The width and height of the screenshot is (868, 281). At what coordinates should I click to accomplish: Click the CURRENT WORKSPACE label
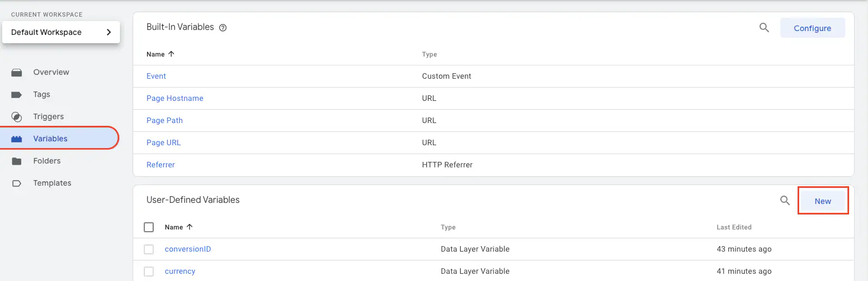[x=46, y=14]
